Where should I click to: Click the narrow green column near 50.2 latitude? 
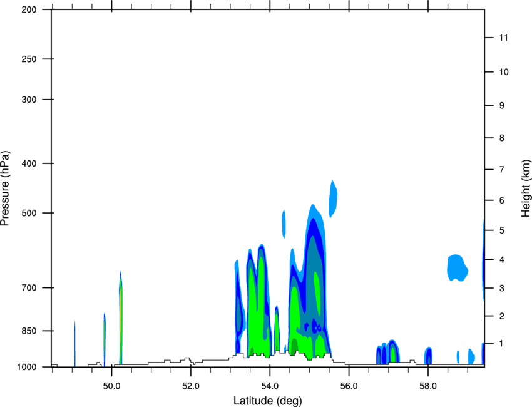120,317
